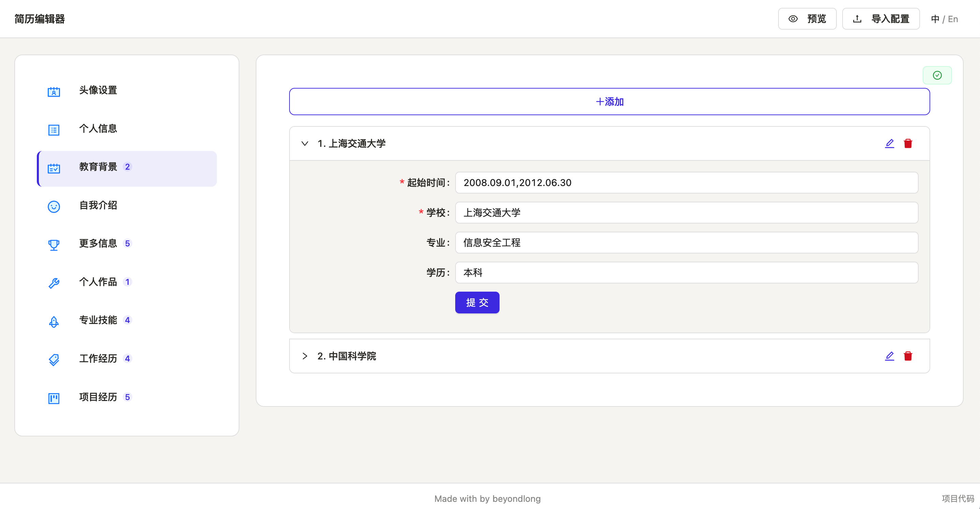Click the tag icon for 工作经历
This screenshot has height=509, width=980.
click(x=54, y=360)
